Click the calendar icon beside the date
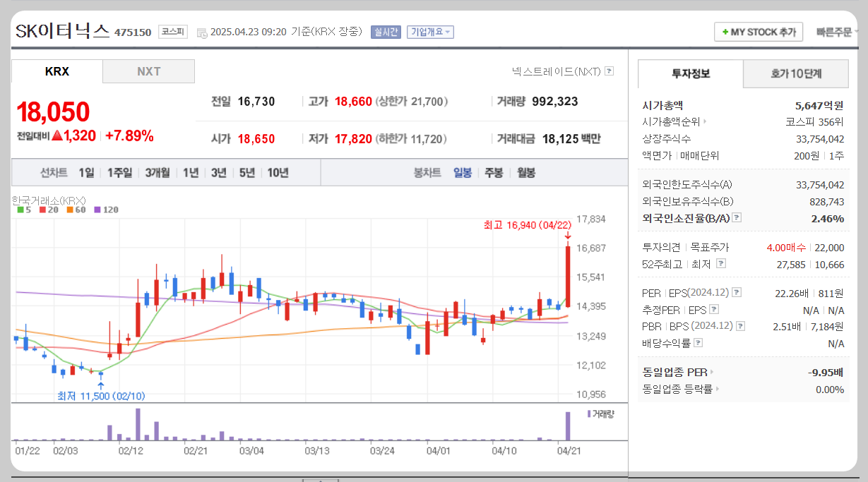Viewport: 868px width, 482px height. [203, 31]
